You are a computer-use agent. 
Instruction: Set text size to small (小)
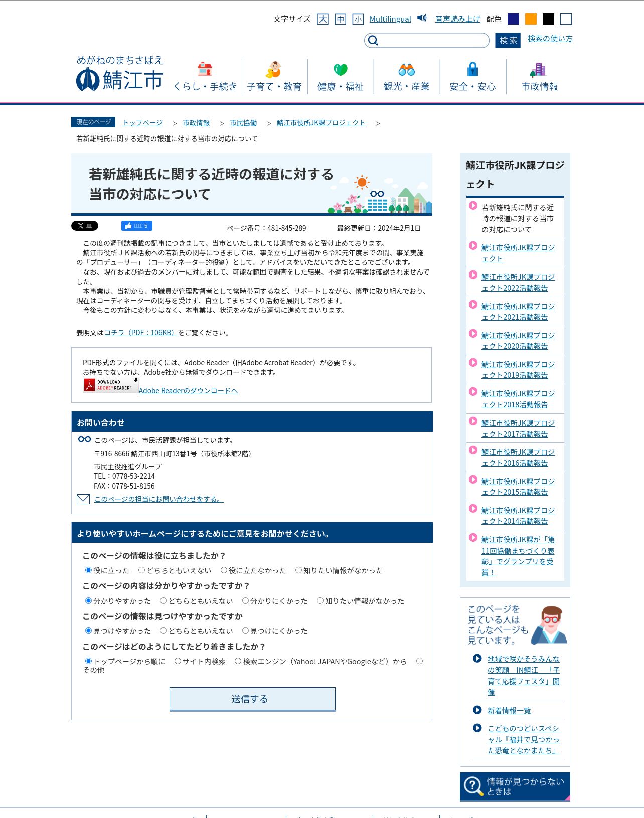(x=358, y=19)
